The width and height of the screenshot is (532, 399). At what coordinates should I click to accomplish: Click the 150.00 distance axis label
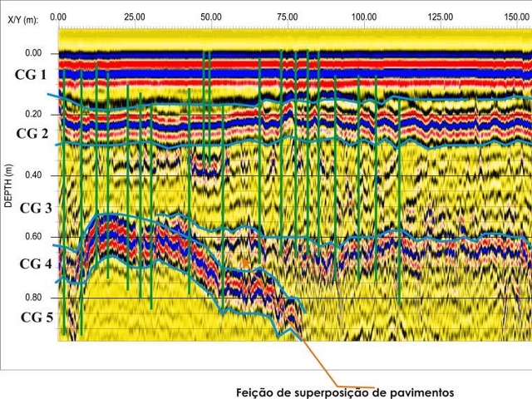(517, 17)
